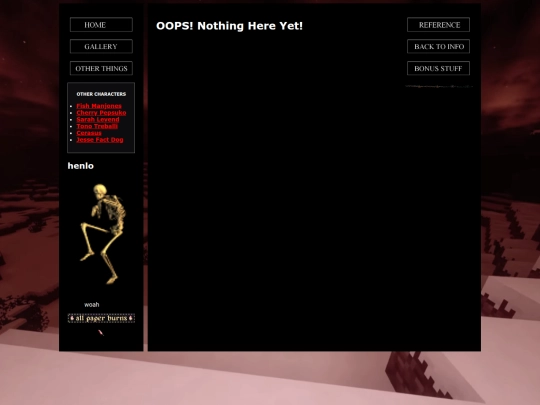Open the OTHER THINGS section
The width and height of the screenshot is (540, 405).
click(101, 68)
